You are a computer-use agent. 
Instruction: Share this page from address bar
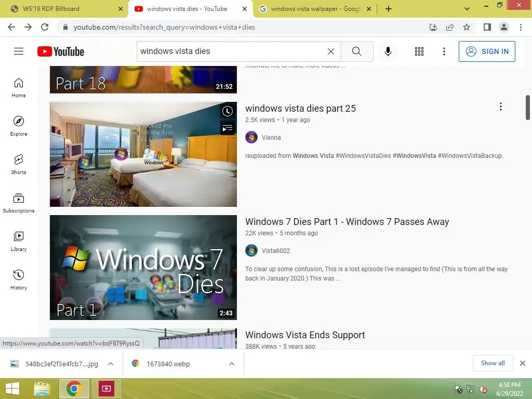coord(450,27)
